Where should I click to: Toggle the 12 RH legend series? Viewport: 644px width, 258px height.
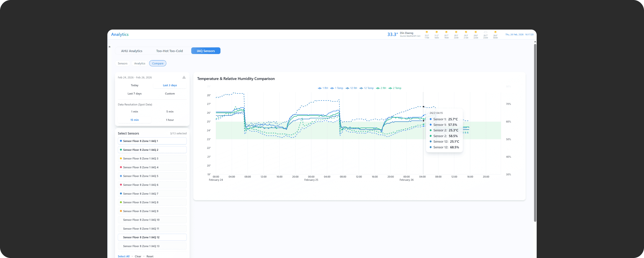click(351, 88)
